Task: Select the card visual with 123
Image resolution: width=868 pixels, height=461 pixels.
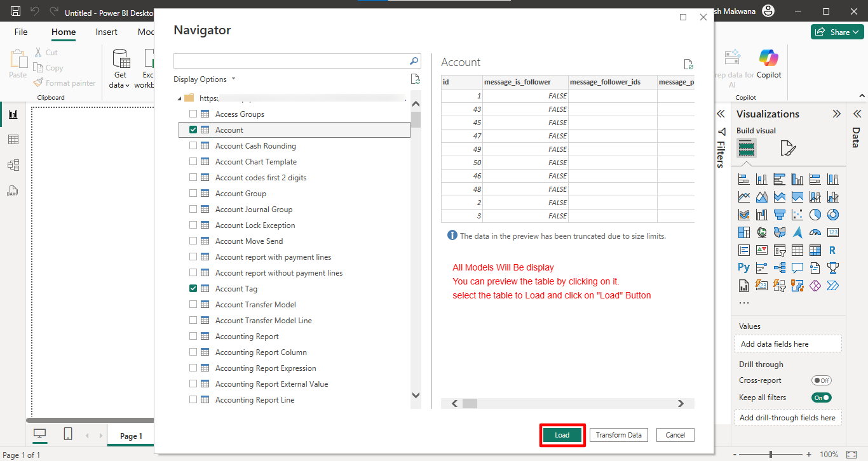Action: (x=833, y=232)
